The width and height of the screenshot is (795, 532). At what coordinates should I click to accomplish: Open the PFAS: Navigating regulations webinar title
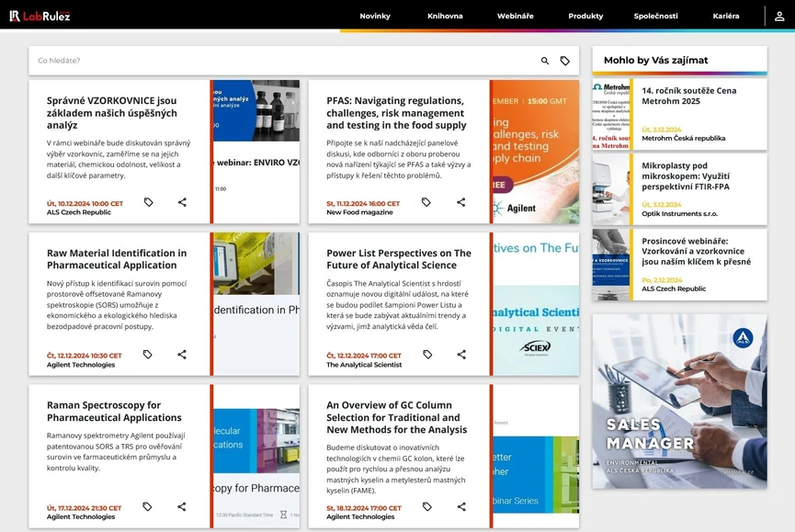[396, 112]
